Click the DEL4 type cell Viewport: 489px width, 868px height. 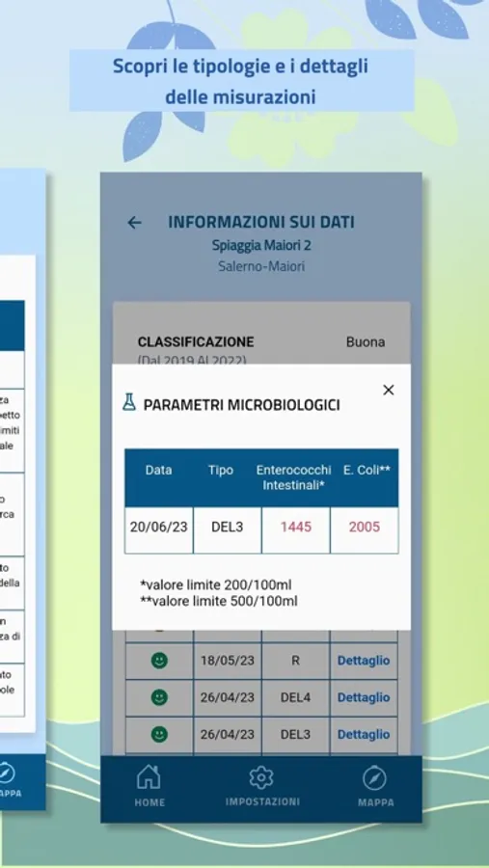[295, 697]
